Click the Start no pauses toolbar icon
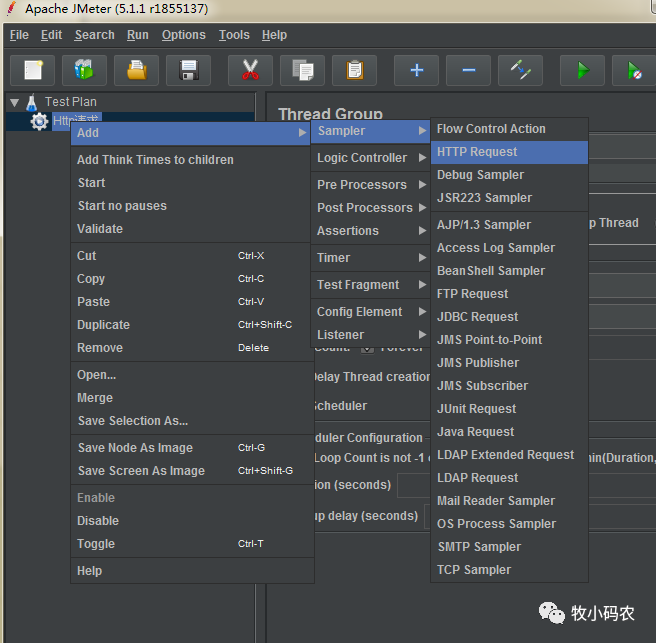 click(634, 70)
